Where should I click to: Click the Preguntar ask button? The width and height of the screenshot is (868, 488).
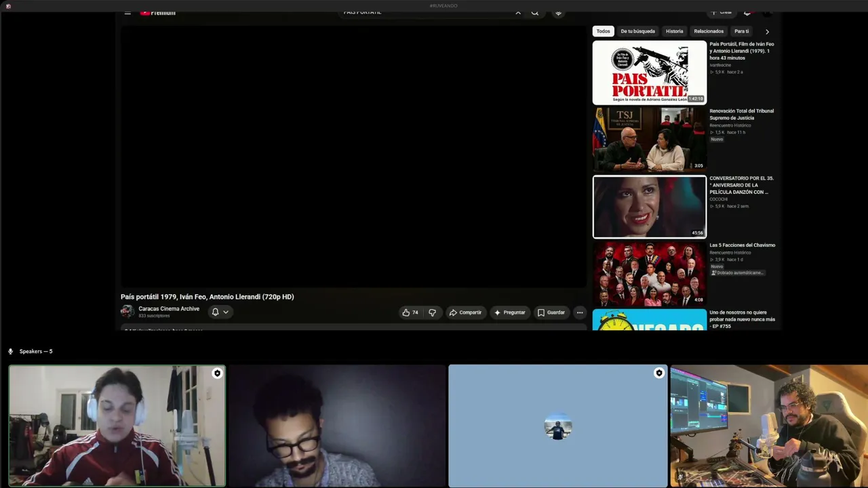[x=509, y=312]
